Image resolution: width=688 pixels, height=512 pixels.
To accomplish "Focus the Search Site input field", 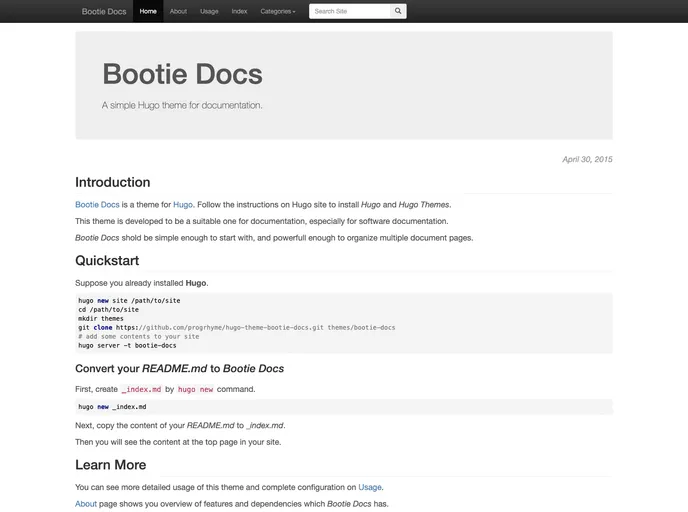I will pos(350,11).
